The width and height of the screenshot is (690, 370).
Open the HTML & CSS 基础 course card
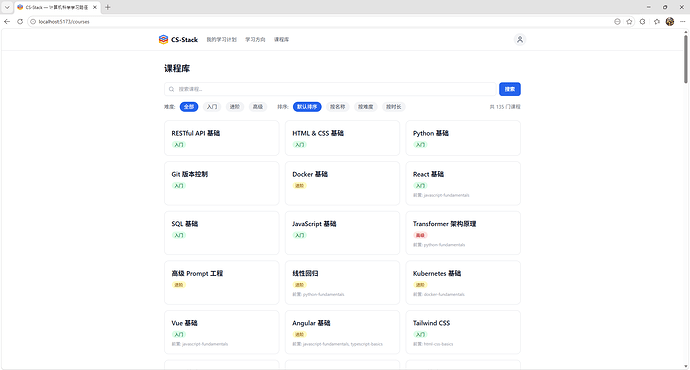342,138
